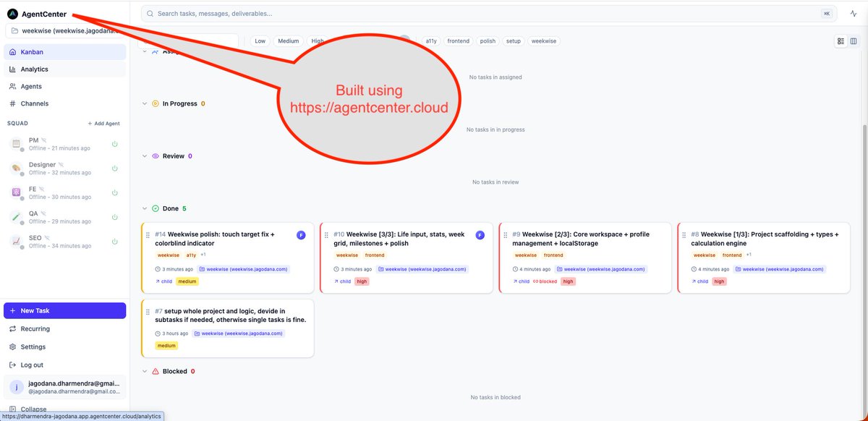Click the drag handle on task #14
The width and height of the screenshot is (868, 421).
click(x=148, y=234)
